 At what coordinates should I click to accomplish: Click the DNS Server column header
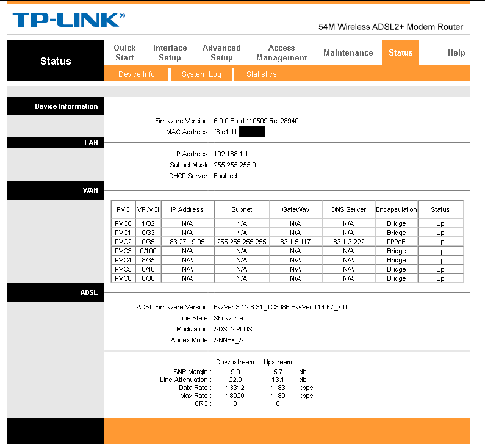(x=348, y=209)
